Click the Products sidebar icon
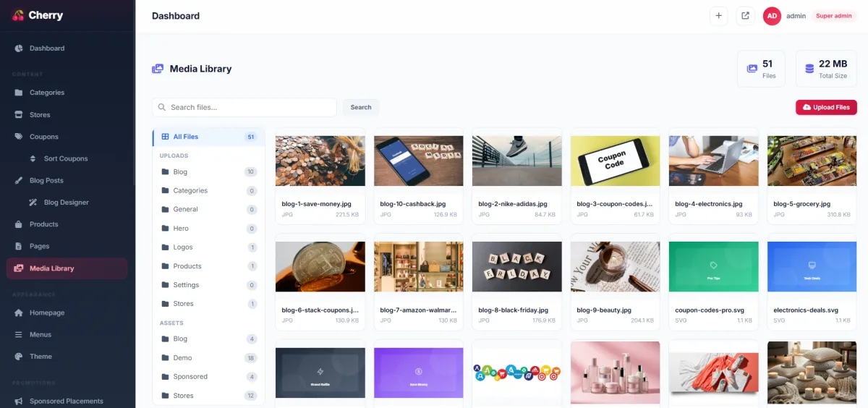This screenshot has height=408, width=868. tap(19, 224)
